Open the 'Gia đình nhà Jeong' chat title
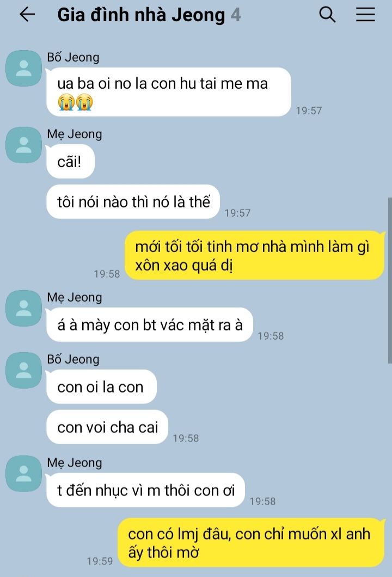Image resolution: width=392 pixels, height=577 pixels. coord(141,15)
